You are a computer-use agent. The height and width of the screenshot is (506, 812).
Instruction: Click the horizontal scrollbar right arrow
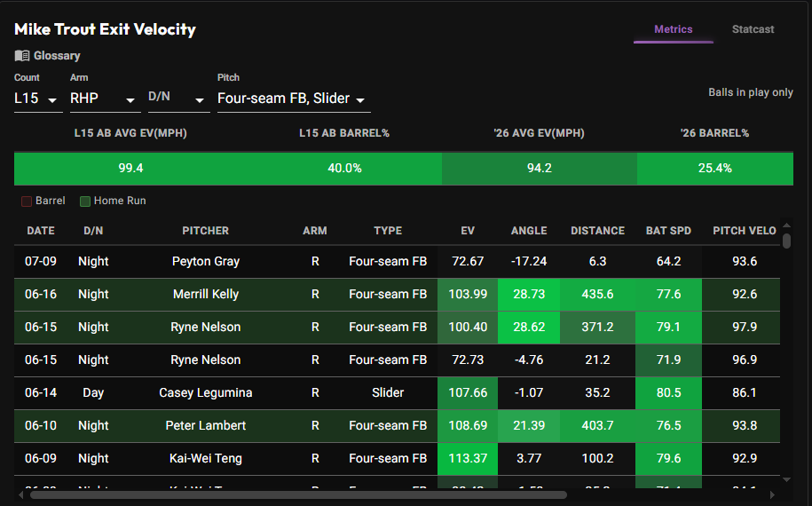pyautogui.click(x=772, y=494)
